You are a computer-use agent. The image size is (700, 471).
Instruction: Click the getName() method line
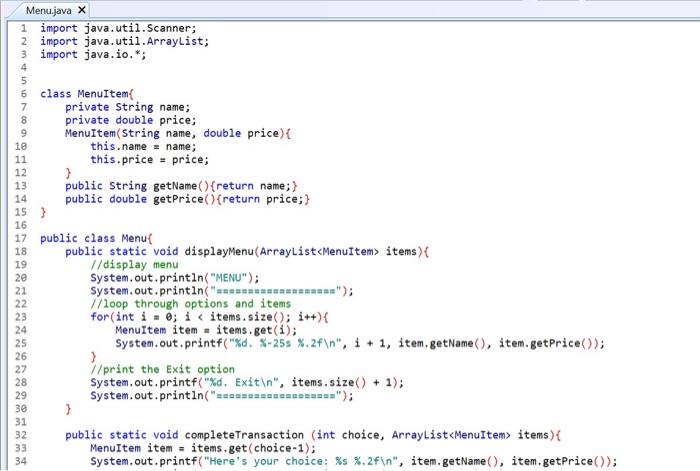click(x=181, y=186)
